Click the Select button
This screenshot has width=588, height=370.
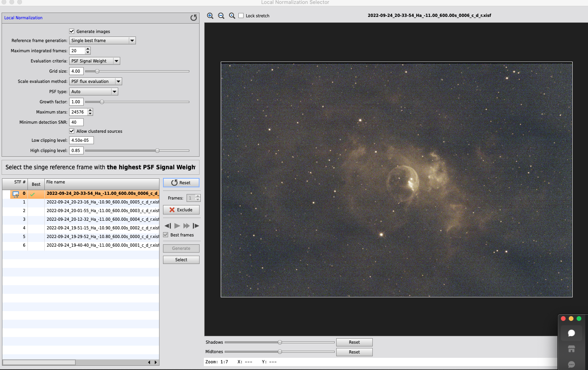click(181, 260)
